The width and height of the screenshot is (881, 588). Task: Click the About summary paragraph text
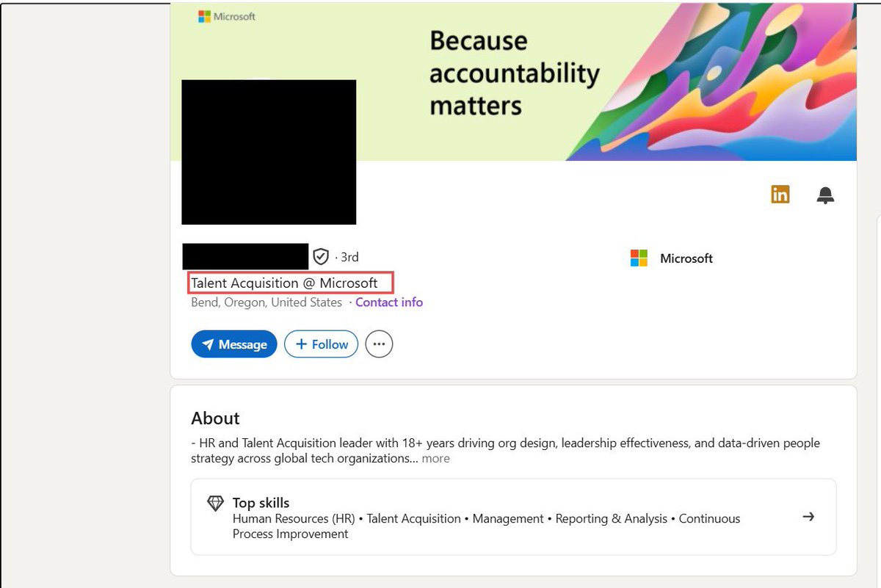(x=505, y=451)
